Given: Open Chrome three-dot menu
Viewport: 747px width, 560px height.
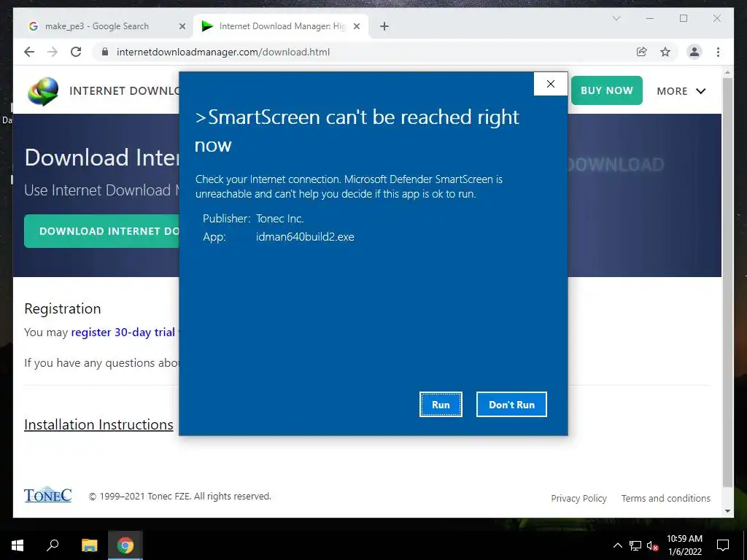Looking at the screenshot, I should click(x=718, y=52).
